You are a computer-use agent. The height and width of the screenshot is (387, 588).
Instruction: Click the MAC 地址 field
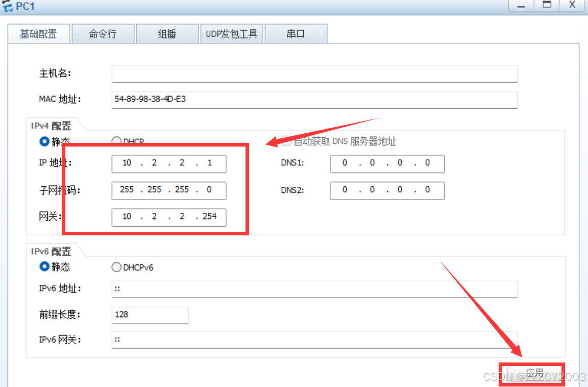(314, 100)
